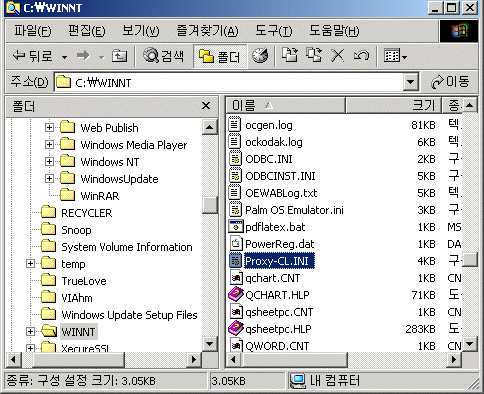The height and width of the screenshot is (394, 484).
Task: Click file list horizontal scroll right arrow
Action: [x=454, y=360]
